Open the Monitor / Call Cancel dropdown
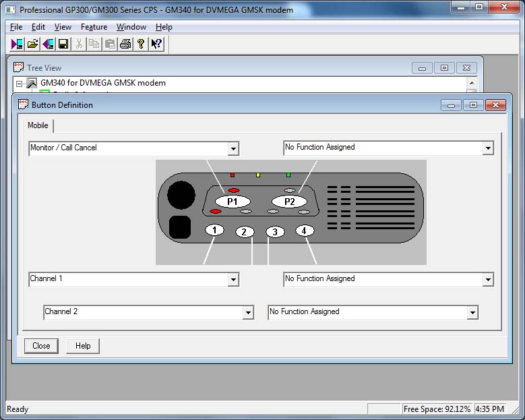525x420 pixels. point(233,148)
